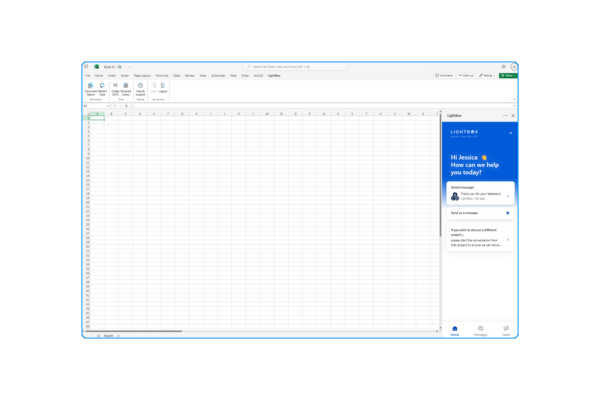Open the Insert ribbon tab
The width and height of the screenshot is (600, 400).
[111, 75]
